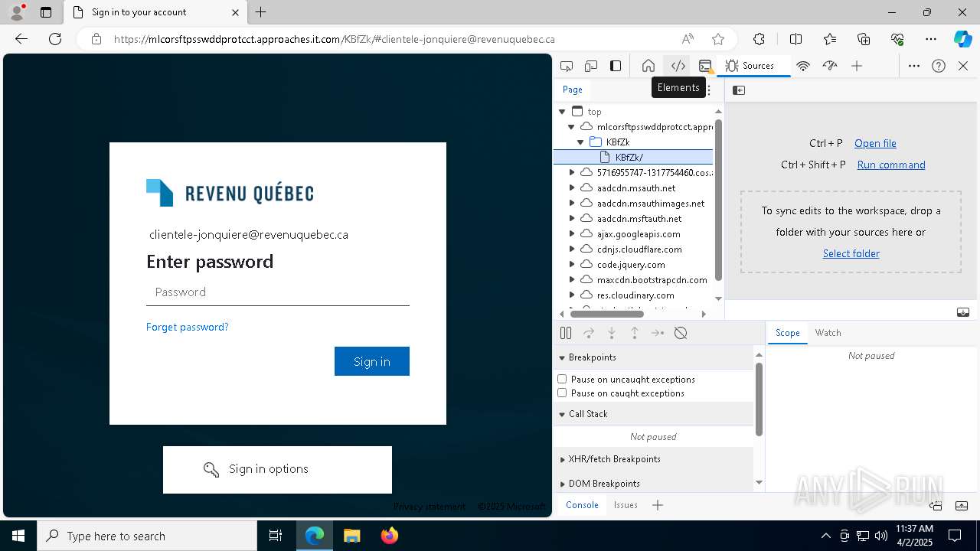980x551 pixels.
Task: Collapse the KBfZk folder node
Action: point(580,142)
